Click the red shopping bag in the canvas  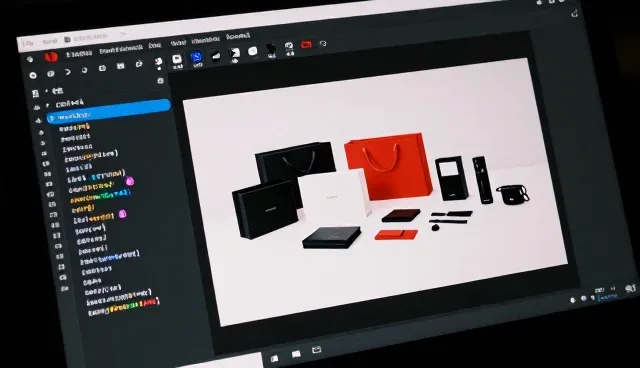coord(387,166)
